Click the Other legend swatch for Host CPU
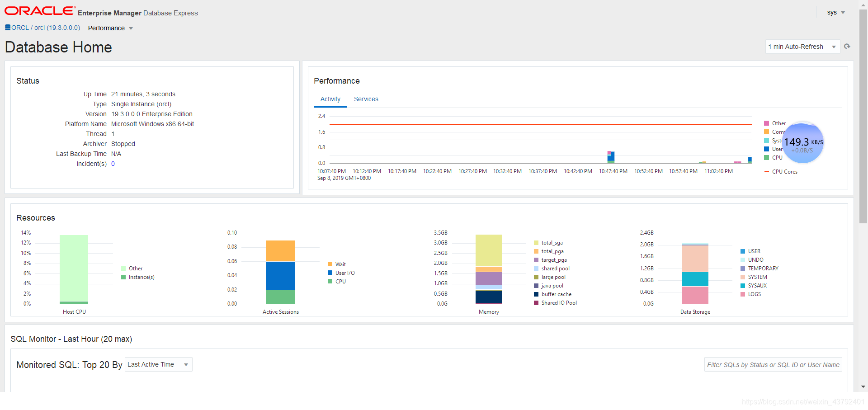868x410 pixels. click(123, 269)
